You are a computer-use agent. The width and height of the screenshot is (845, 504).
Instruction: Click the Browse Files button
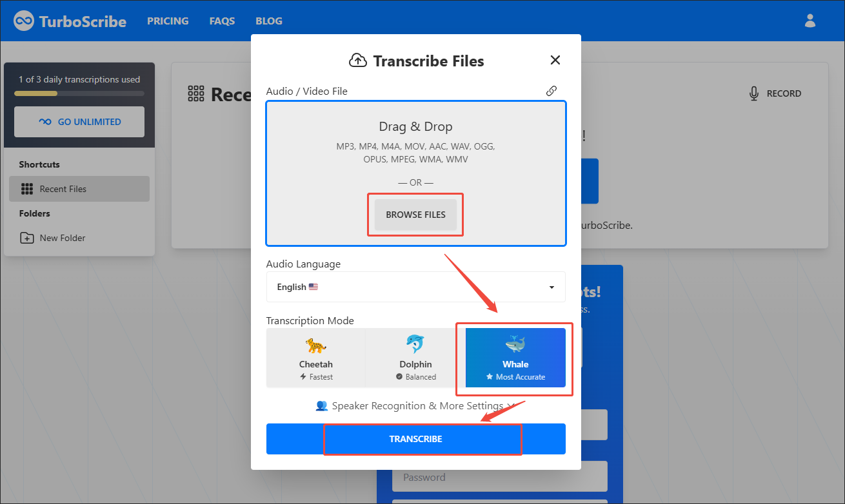[416, 215]
